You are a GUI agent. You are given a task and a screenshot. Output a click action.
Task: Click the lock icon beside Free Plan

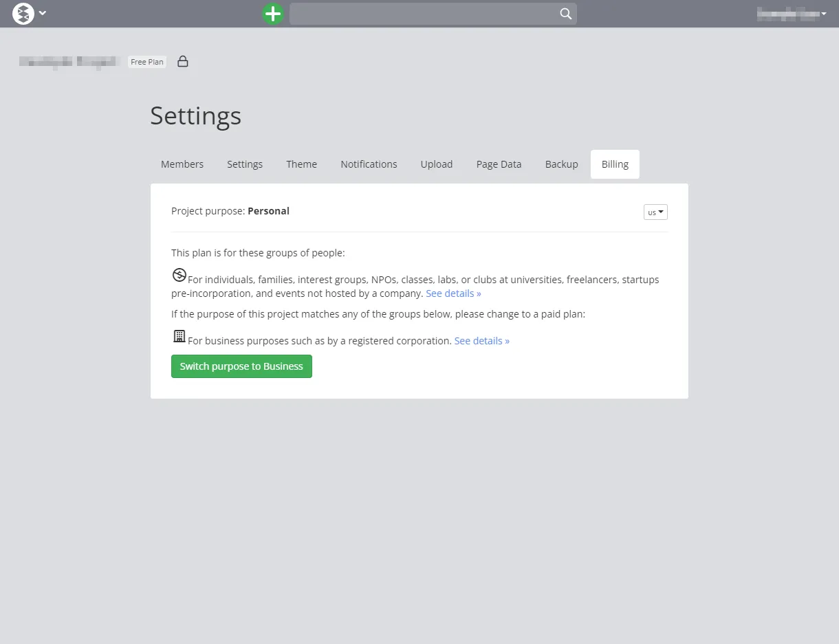click(183, 62)
